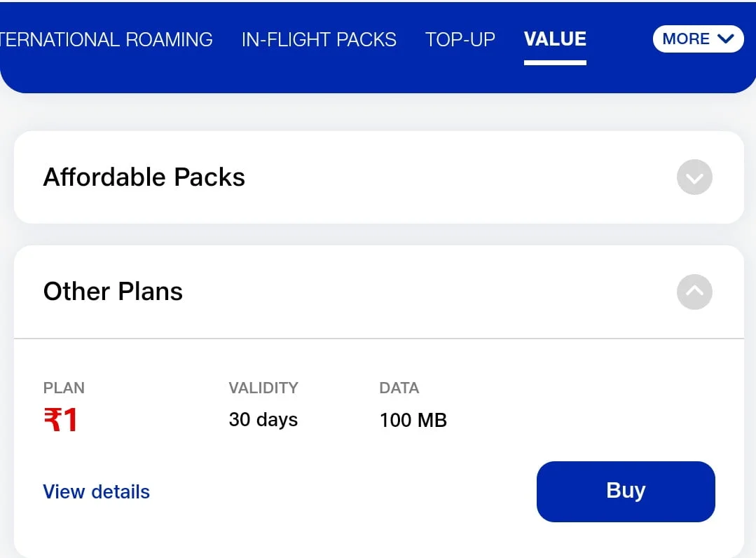Click the VALIDITY column label

[263, 388]
